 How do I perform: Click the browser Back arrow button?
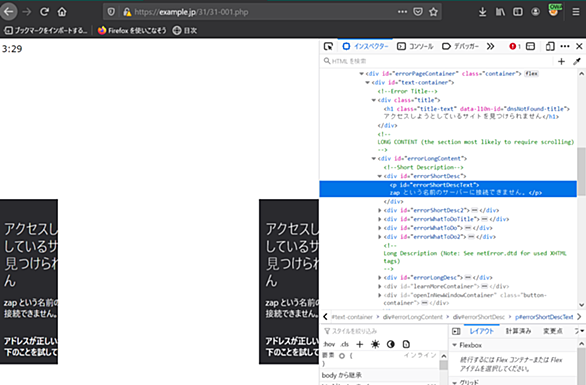click(x=8, y=12)
